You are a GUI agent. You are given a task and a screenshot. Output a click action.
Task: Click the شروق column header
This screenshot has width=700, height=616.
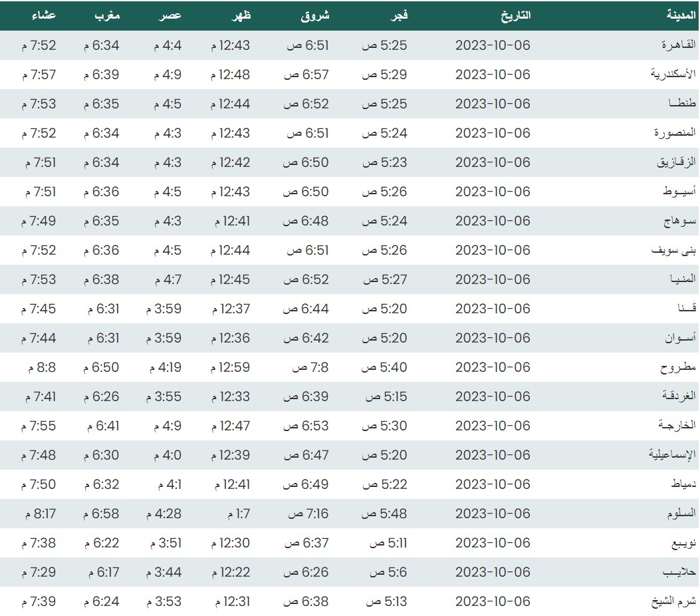click(x=315, y=15)
